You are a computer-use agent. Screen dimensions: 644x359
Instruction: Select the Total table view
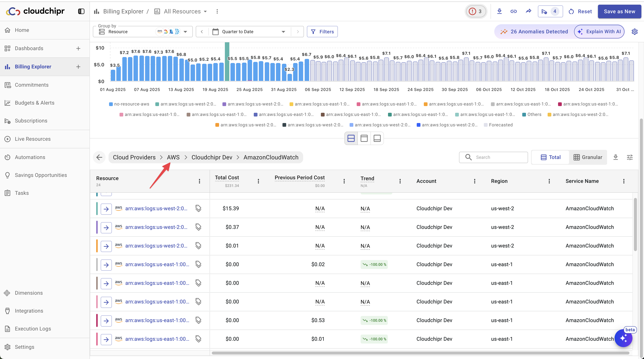tap(551, 157)
